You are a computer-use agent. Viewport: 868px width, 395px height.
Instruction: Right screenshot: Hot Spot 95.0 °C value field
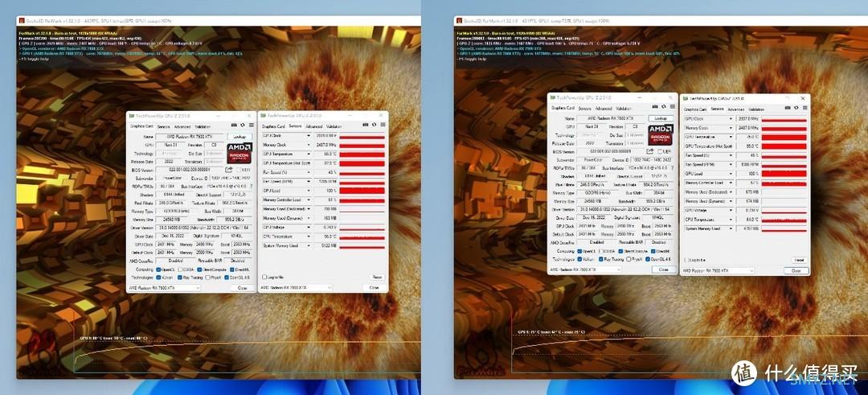(748, 146)
